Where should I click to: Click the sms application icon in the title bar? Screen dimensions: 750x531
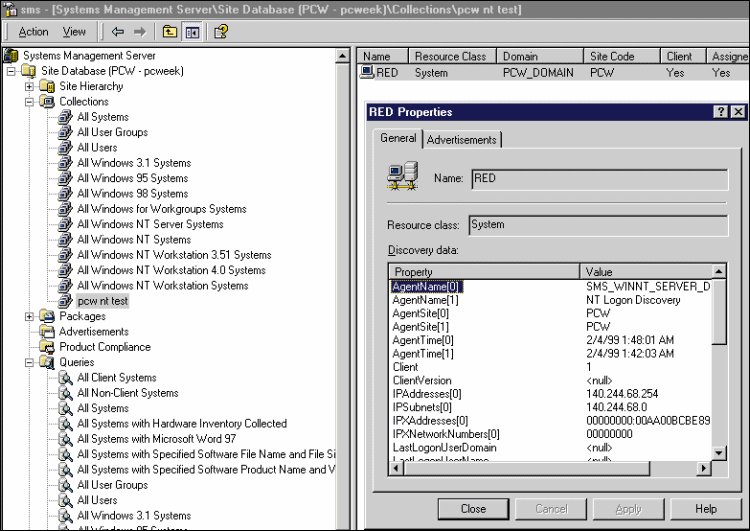pos(10,9)
